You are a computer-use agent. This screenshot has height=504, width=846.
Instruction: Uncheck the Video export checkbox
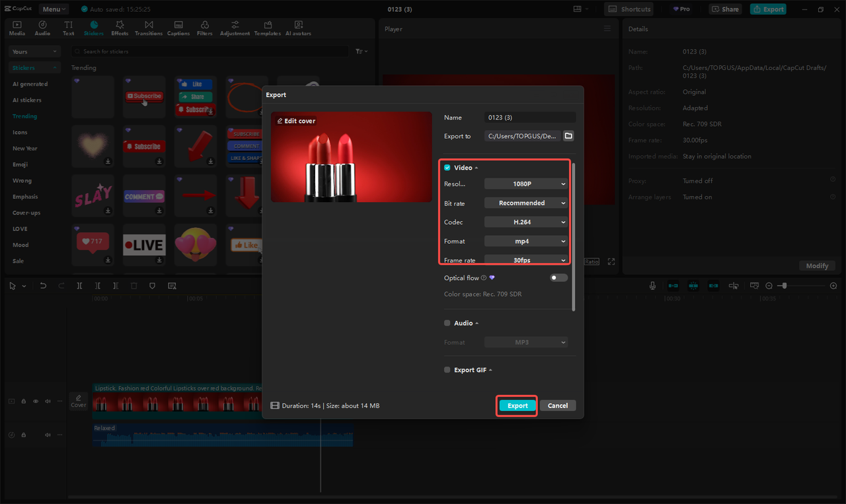coord(447,167)
